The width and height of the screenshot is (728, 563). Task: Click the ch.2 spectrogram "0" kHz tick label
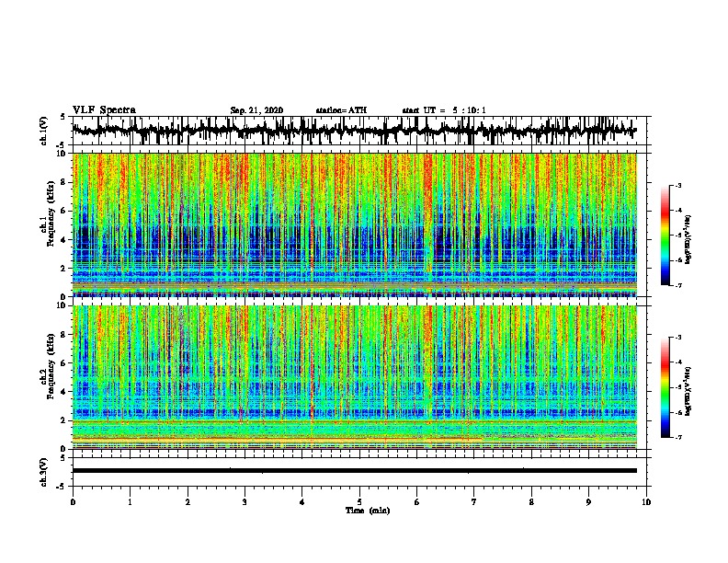[x=64, y=449]
